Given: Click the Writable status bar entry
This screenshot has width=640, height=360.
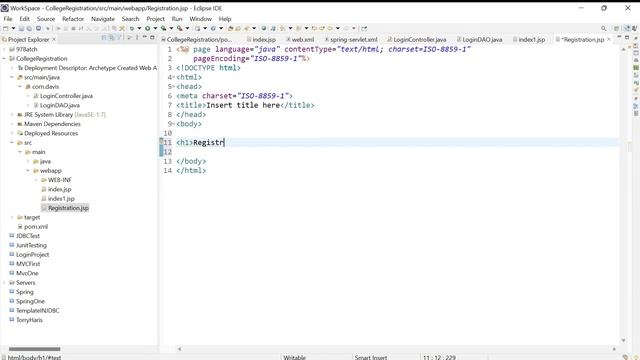Looking at the screenshot, I should pos(294,357).
